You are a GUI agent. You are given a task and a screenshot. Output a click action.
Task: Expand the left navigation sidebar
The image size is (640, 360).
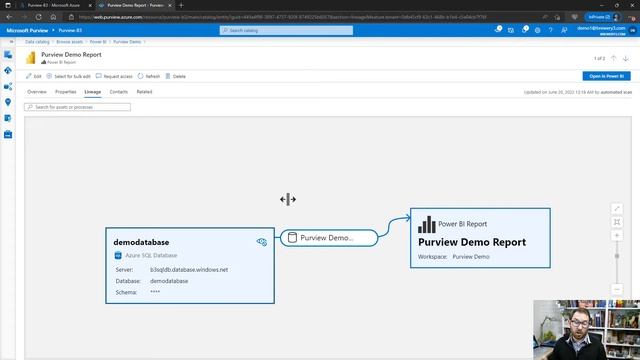tap(11, 42)
